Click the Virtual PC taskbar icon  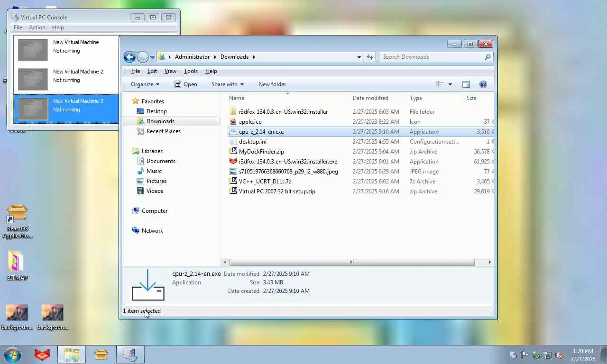coord(130,355)
